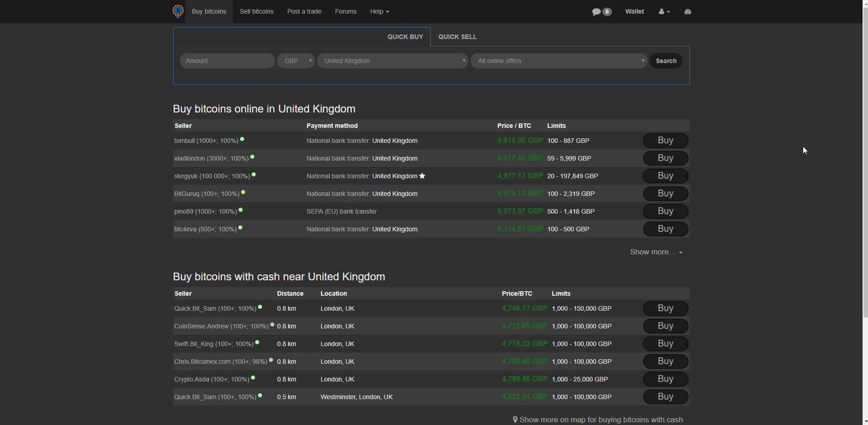The width and height of the screenshot is (868, 425).
Task: Click the Amount input field
Action: click(227, 61)
